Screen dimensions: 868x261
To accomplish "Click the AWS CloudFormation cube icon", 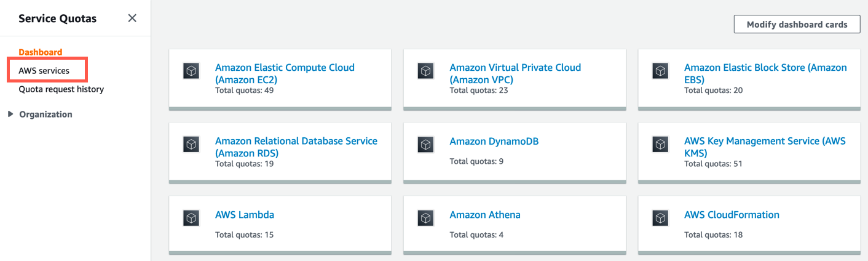I will [x=660, y=218].
